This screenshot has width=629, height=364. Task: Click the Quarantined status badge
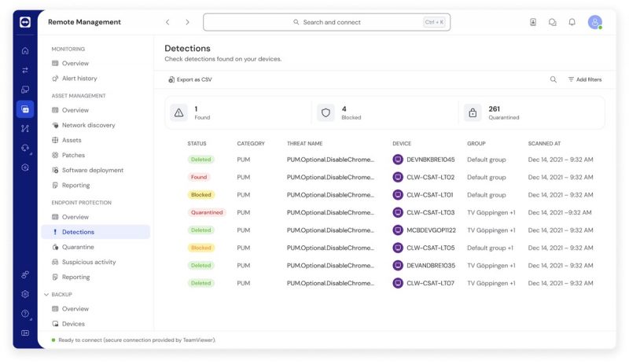pos(207,212)
